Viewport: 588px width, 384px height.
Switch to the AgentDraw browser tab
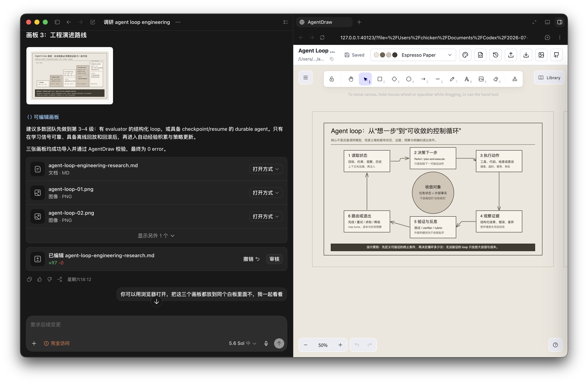coord(324,22)
